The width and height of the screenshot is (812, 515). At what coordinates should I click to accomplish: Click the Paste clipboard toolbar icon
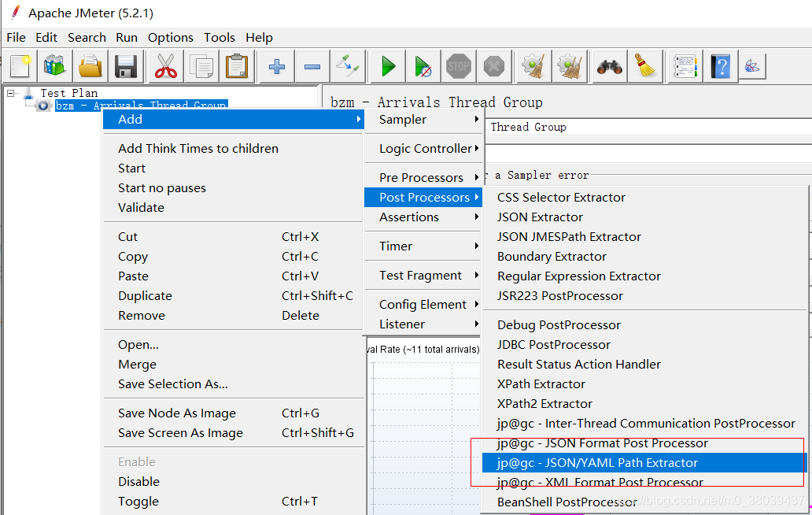(x=237, y=66)
